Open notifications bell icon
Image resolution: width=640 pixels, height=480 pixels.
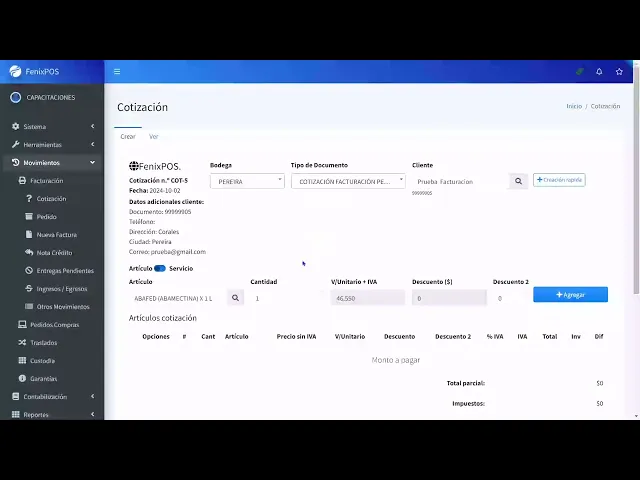coord(599,71)
